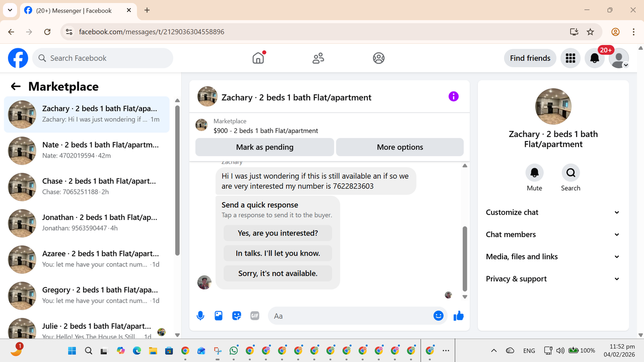The width and height of the screenshot is (644, 362).
Task: Open Windows taskbar search
Action: (x=88, y=350)
